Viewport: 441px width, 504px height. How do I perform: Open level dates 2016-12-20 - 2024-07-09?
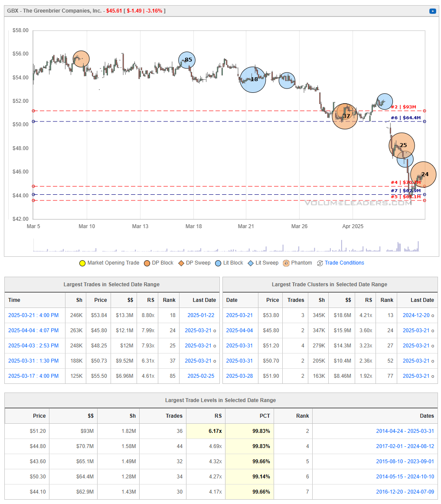(x=405, y=492)
